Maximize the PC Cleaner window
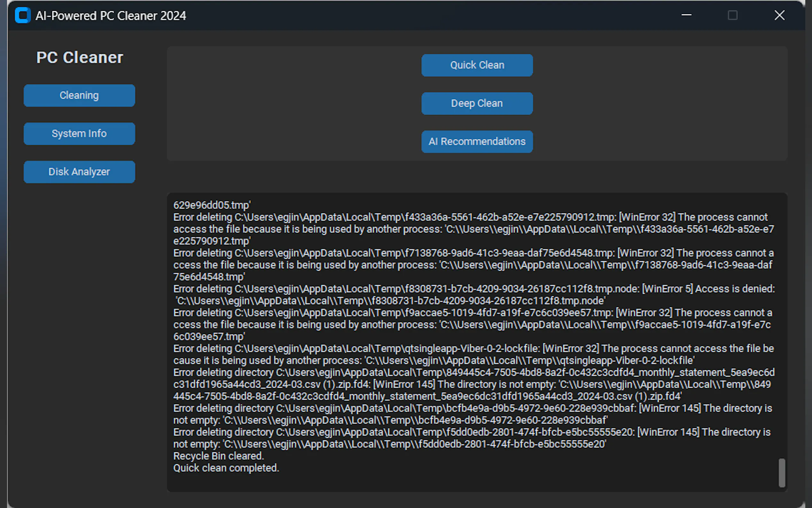Image resolution: width=812 pixels, height=508 pixels. pos(732,15)
